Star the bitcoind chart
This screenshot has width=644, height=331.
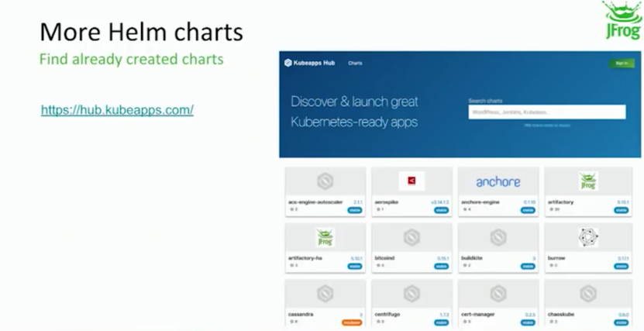click(x=379, y=266)
